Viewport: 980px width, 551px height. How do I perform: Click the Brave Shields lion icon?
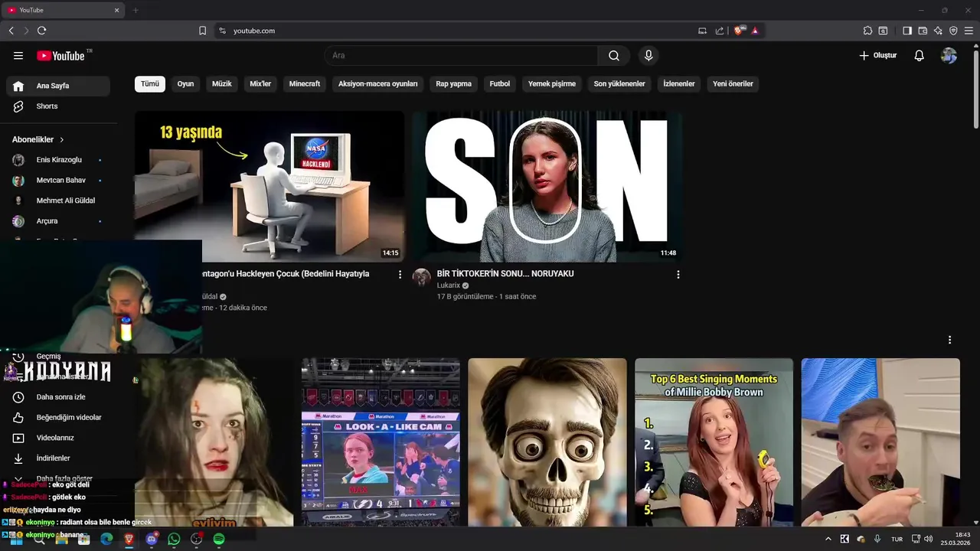[x=739, y=31]
